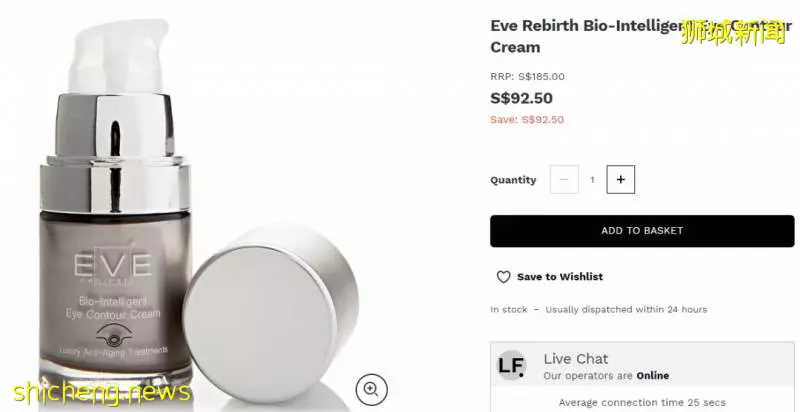Click the eye symbol on the bottle label

tap(114, 335)
